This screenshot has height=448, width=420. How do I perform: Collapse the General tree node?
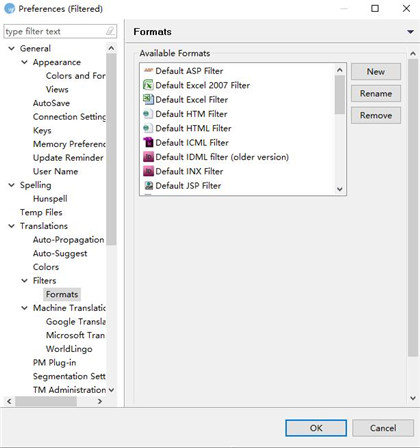pos(12,48)
